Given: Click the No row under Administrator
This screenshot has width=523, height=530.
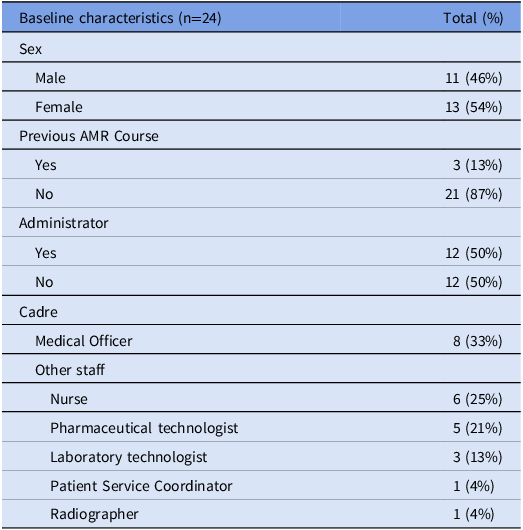Looking at the screenshot, I should click(261, 281).
